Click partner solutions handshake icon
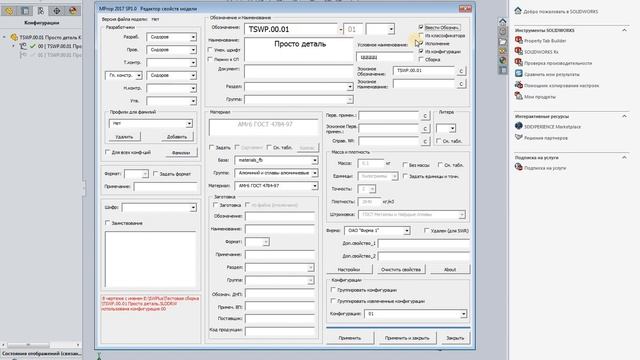This screenshot has width=640, height=360. point(519,138)
